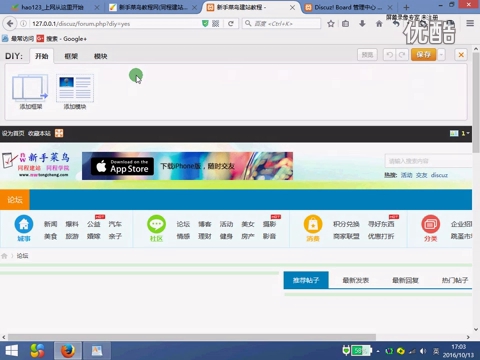This screenshot has width=480, height=360.
Task: Click the yellow 消费 shopping bag icon
Action: pyautogui.click(x=313, y=224)
